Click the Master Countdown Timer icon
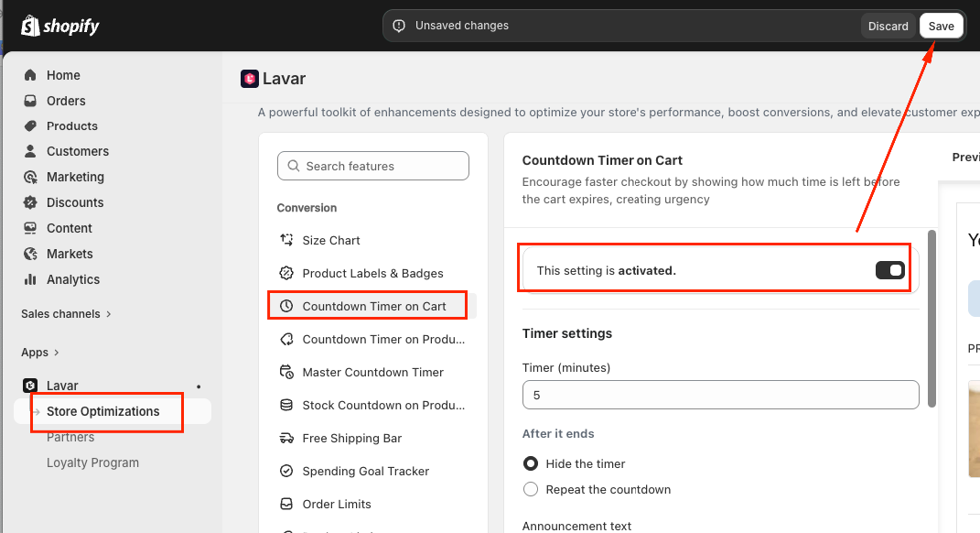The width and height of the screenshot is (980, 533). point(286,372)
